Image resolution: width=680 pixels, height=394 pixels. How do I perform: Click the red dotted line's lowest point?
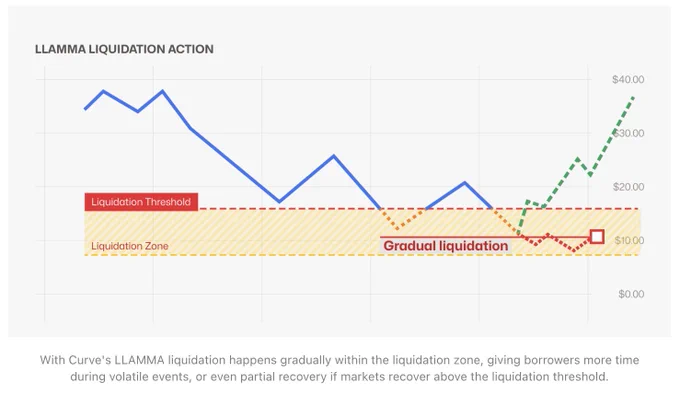pyautogui.click(x=574, y=251)
